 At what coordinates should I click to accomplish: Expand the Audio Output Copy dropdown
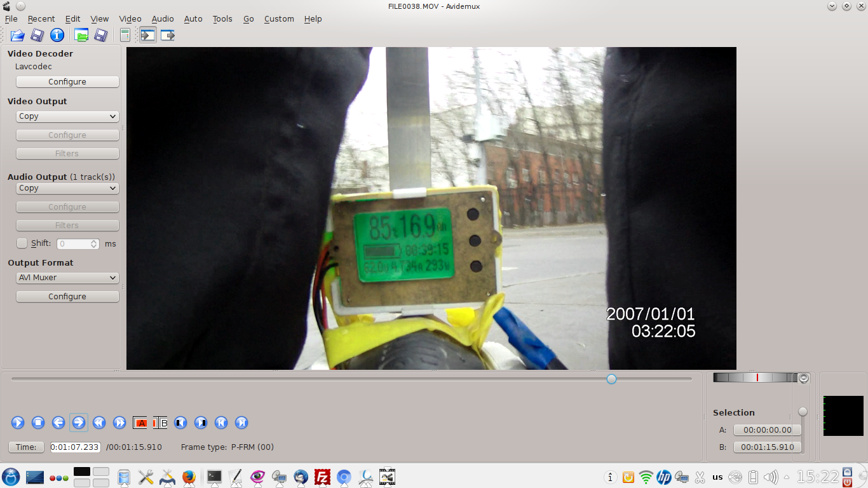(x=67, y=188)
